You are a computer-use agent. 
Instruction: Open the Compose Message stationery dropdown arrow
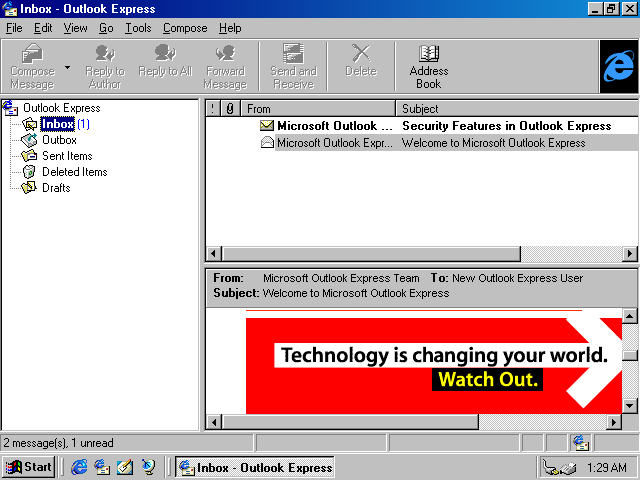pyautogui.click(x=67, y=67)
